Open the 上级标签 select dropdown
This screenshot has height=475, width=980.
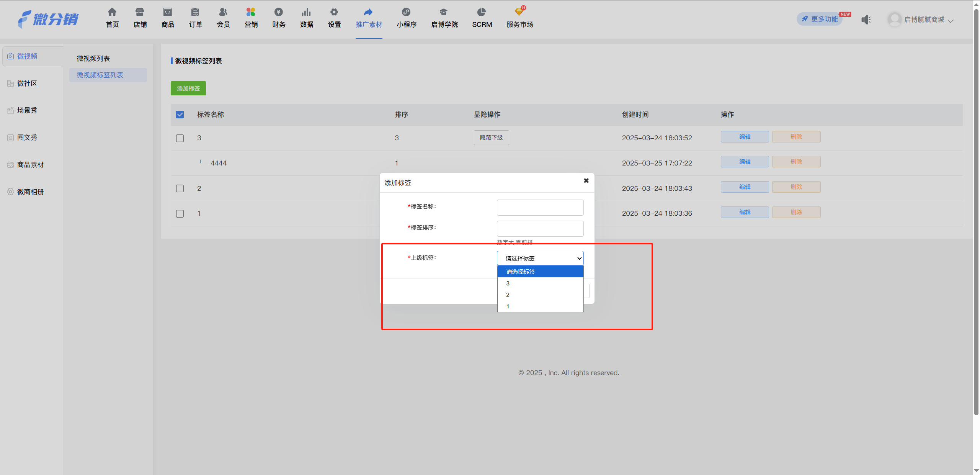click(540, 258)
